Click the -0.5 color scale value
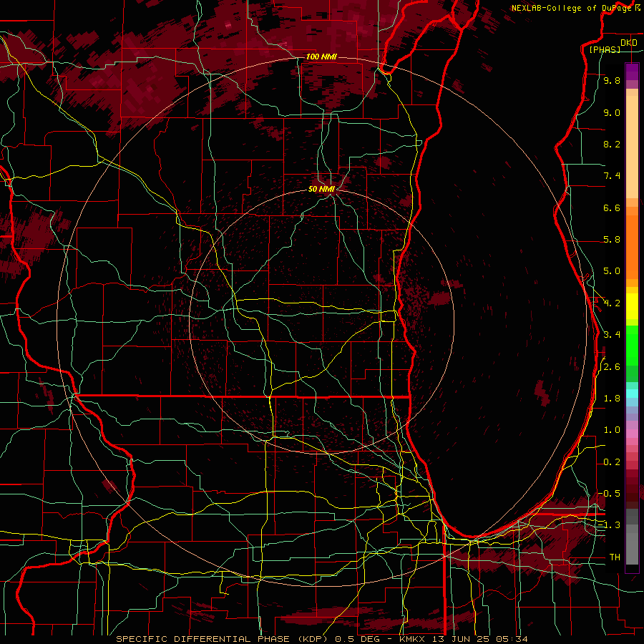Screen dimensions: 644x644 609,494
